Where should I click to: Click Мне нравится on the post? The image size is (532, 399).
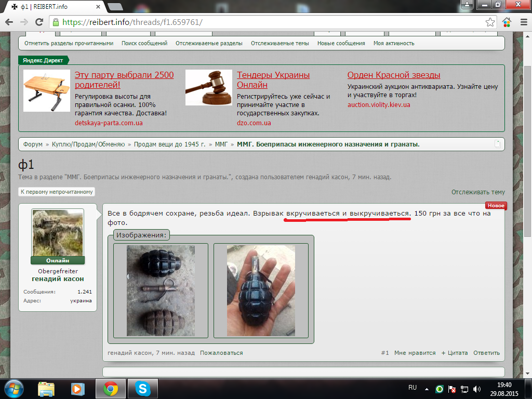[415, 353]
